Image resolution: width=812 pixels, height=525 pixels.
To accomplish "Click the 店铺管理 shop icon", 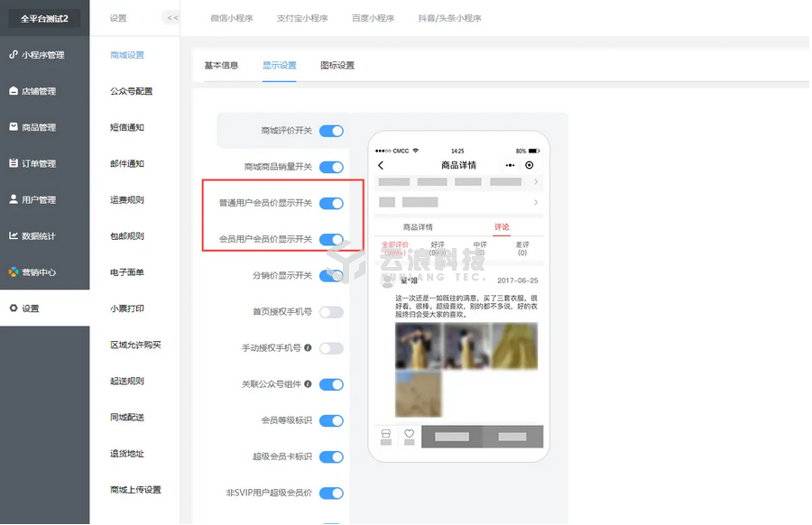I will click(x=14, y=91).
